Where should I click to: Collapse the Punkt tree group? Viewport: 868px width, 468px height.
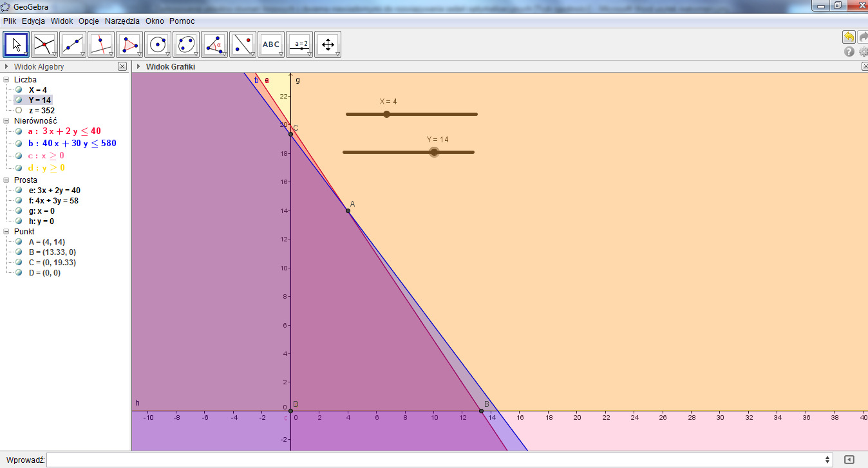[6, 232]
